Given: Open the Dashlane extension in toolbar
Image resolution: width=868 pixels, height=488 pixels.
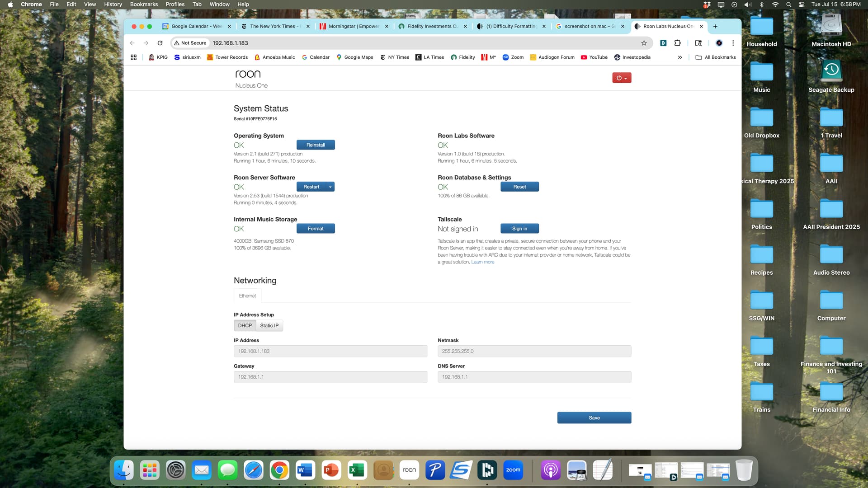Looking at the screenshot, I should (x=663, y=43).
